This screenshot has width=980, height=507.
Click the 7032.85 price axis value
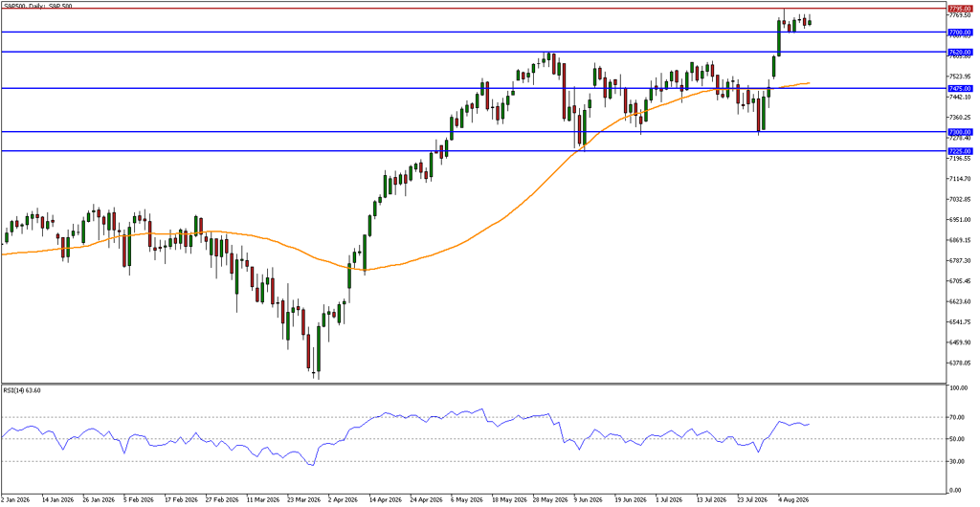pos(958,200)
